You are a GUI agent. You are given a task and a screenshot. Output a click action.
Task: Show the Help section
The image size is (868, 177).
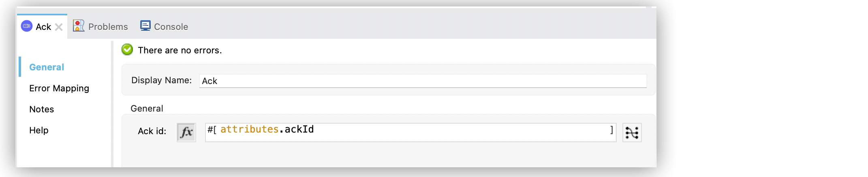(39, 130)
